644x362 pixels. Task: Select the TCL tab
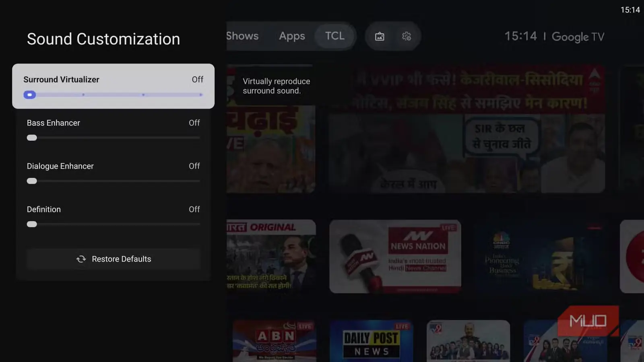(x=335, y=36)
